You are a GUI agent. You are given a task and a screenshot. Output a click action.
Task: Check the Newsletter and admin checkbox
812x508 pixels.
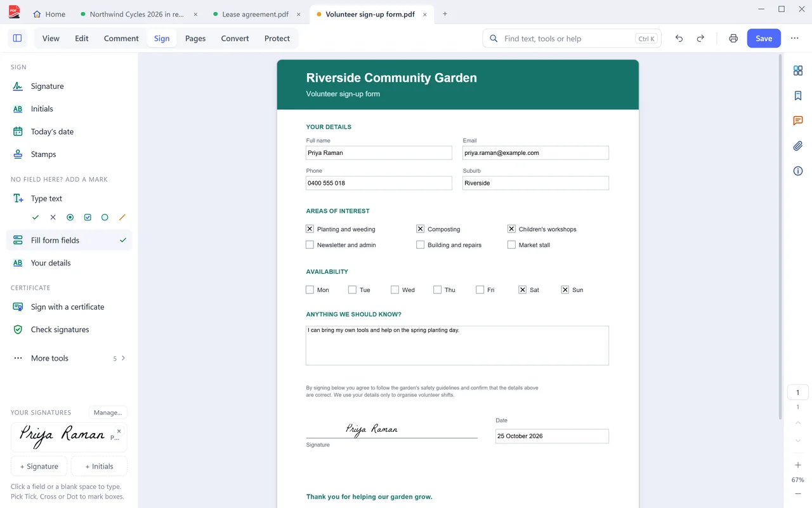310,244
